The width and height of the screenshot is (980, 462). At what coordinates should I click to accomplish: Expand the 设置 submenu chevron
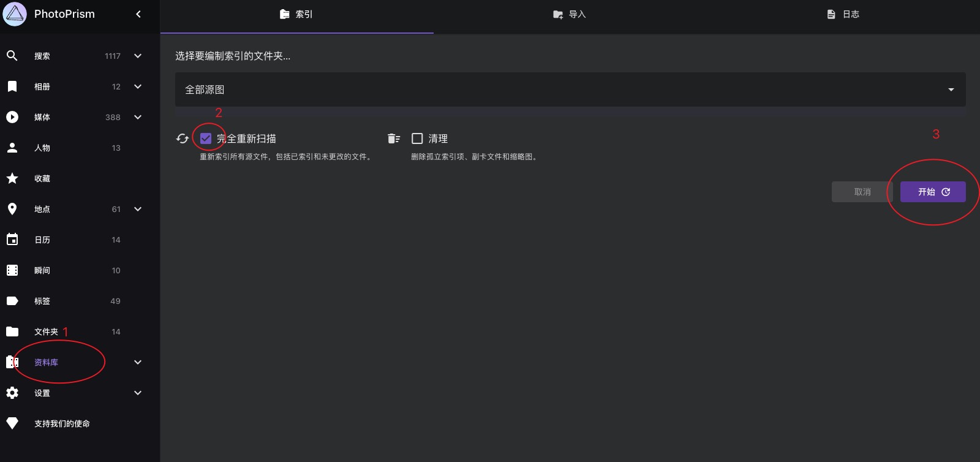pyautogui.click(x=138, y=393)
